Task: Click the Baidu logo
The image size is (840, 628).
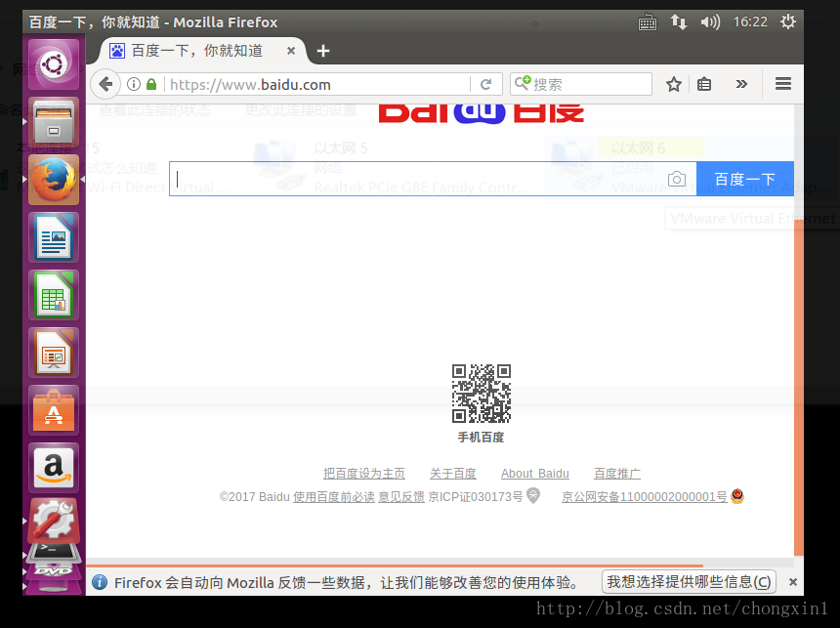Action: (x=482, y=113)
